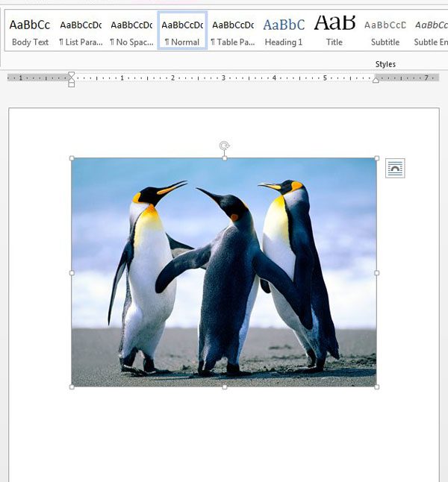Screen dimensions: 448x482
Task: Apply the Heading 1 style
Action: (x=284, y=31)
